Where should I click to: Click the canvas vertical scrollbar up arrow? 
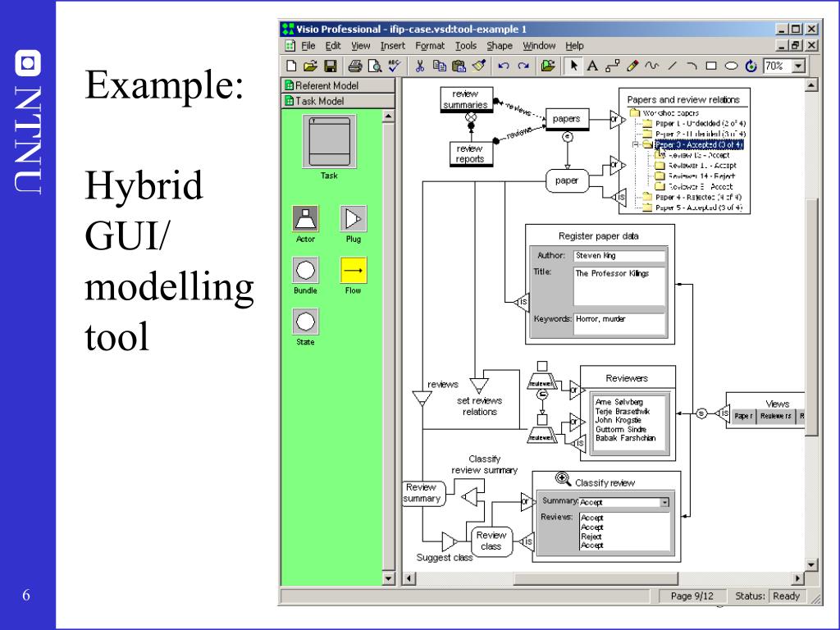[811, 84]
